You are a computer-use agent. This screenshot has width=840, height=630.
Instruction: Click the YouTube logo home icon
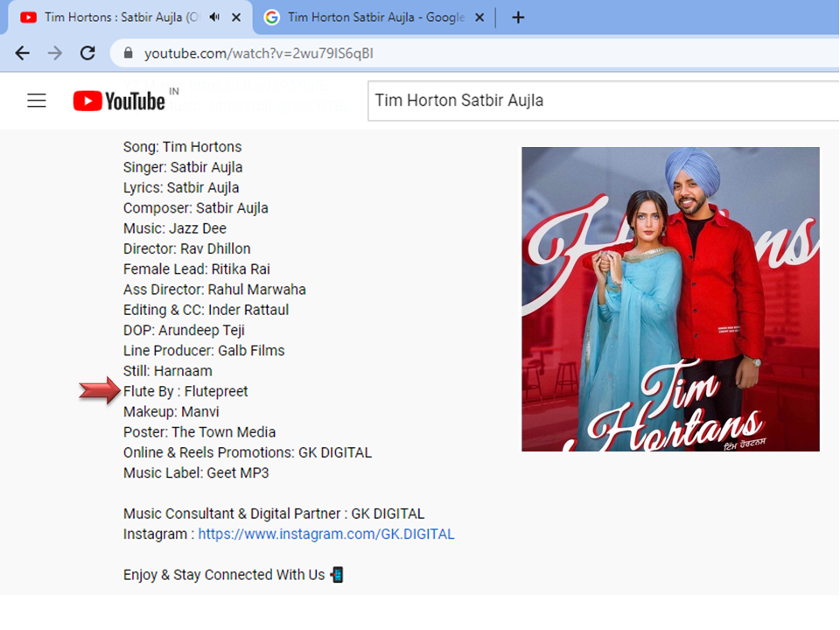pos(118,101)
